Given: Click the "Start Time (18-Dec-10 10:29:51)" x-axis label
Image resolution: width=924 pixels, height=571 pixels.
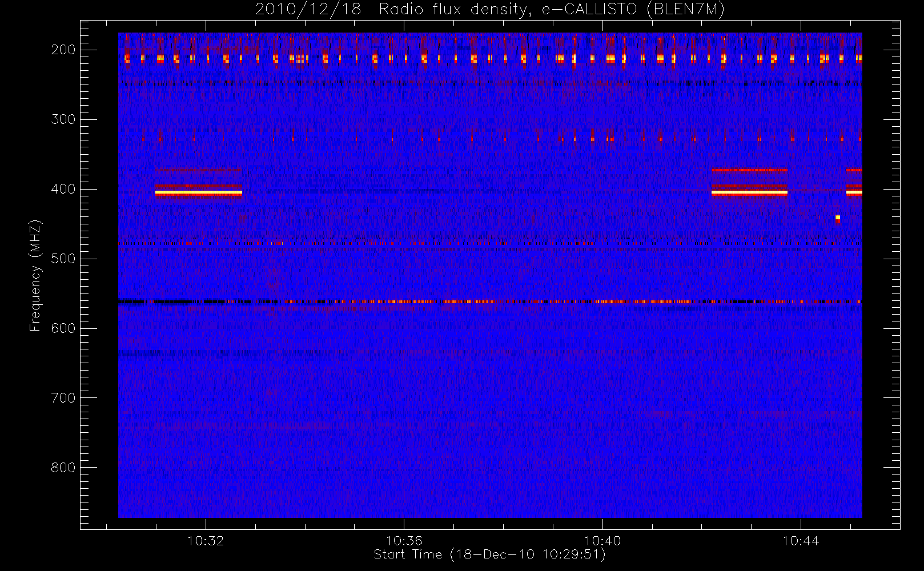Looking at the screenshot, I should coord(489,554).
